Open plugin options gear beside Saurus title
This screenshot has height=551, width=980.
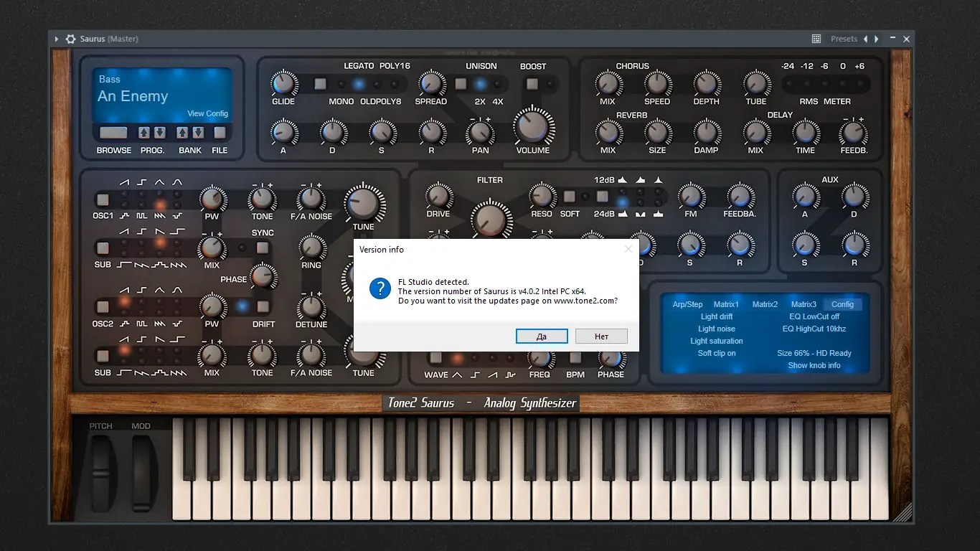[70, 39]
